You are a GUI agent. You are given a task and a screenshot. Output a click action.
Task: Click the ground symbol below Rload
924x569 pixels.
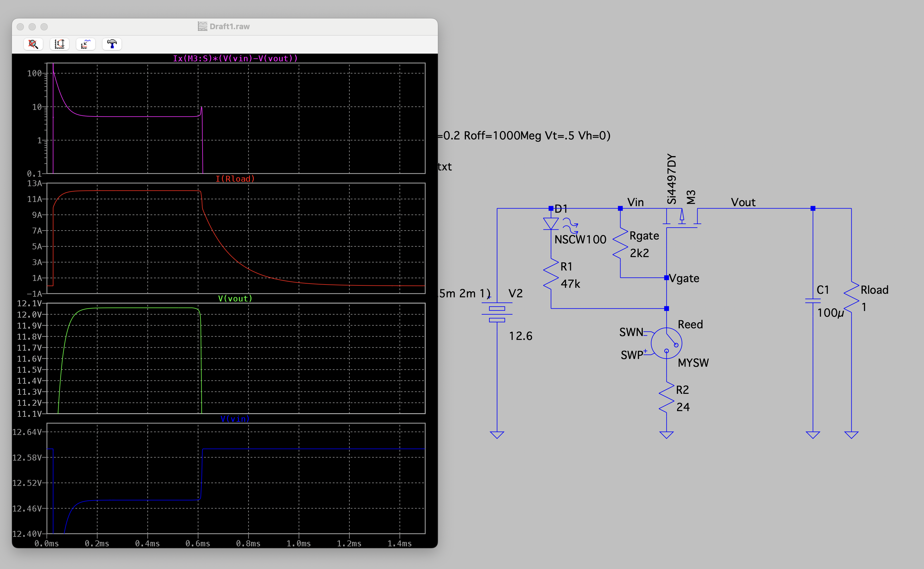[x=851, y=435]
